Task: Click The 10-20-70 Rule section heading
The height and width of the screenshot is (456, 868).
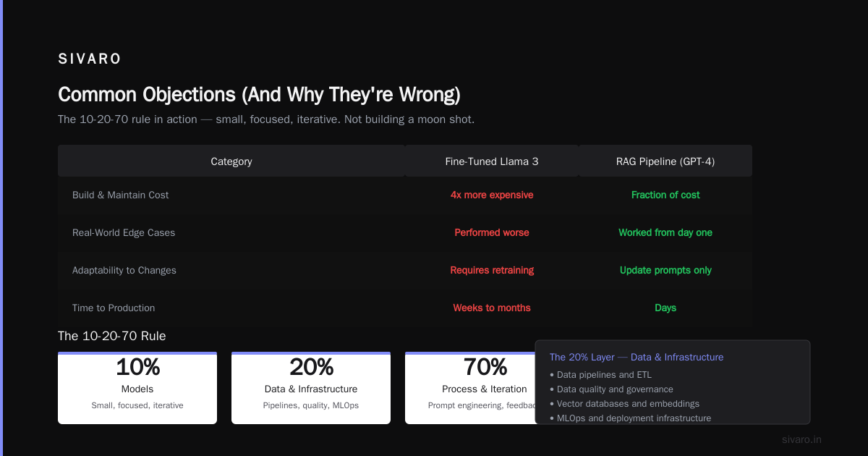Action: point(112,336)
